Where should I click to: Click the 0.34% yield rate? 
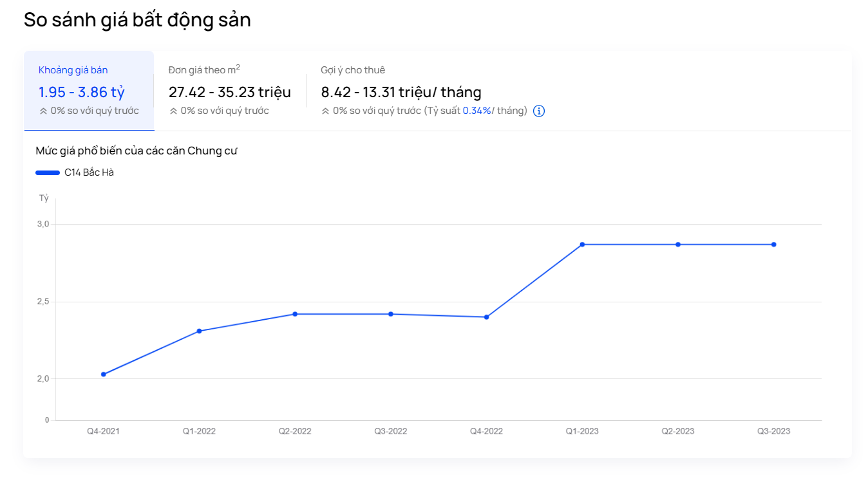pos(477,111)
